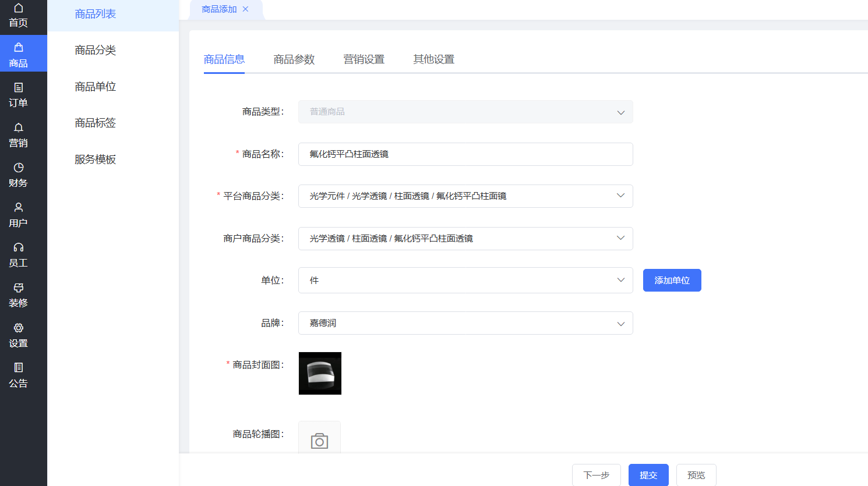This screenshot has height=486, width=868.
Task: Focus the 商品名称 input field
Action: (465, 154)
